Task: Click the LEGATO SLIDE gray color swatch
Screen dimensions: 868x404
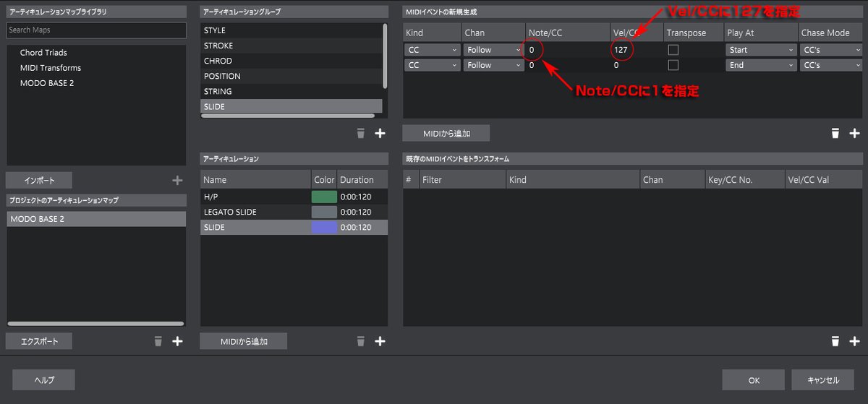Action: [324, 212]
